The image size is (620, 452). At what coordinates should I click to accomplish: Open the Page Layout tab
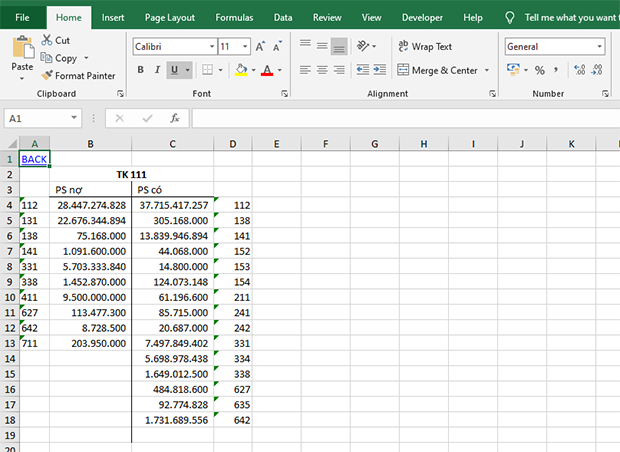(169, 17)
